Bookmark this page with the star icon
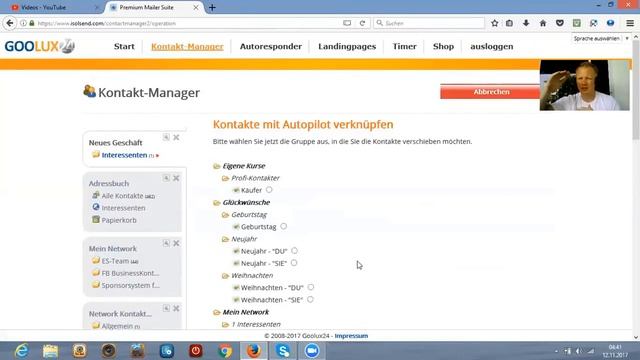This screenshot has height=360, width=640. pyautogui.click(x=495, y=23)
